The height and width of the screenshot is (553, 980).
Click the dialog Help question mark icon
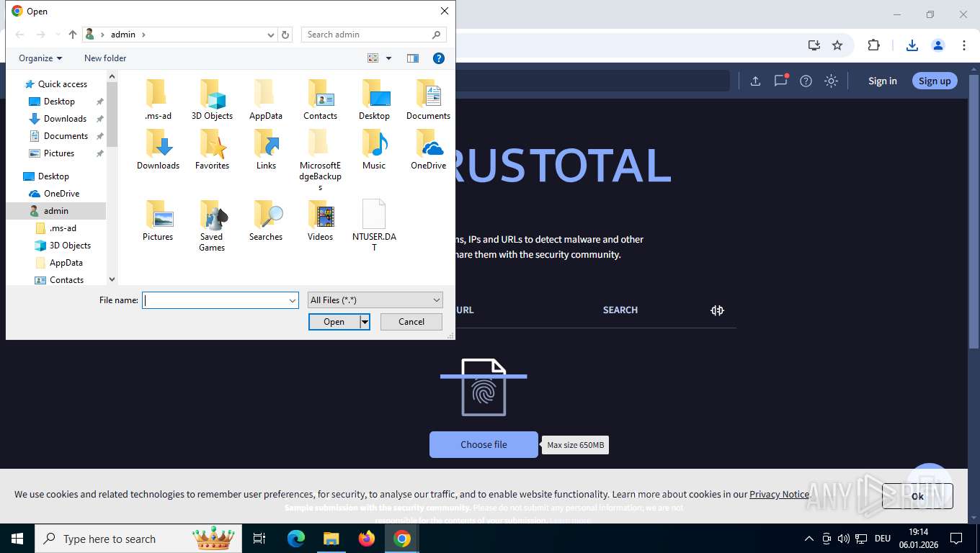tap(438, 58)
